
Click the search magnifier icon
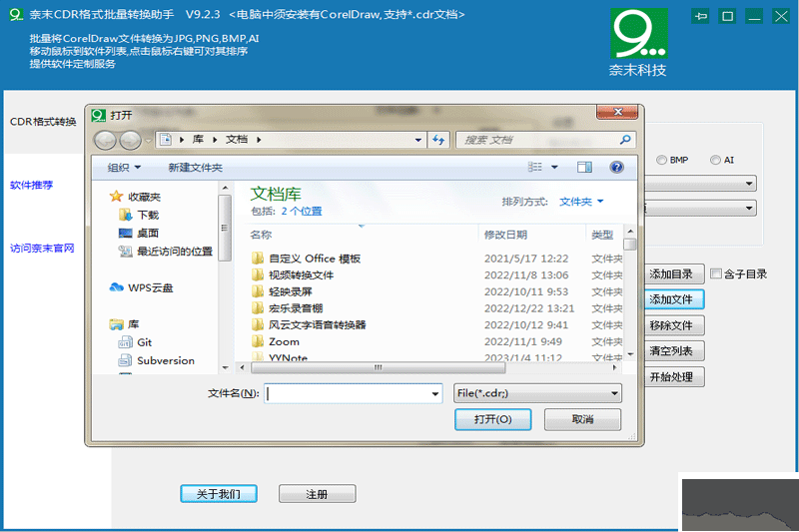pyautogui.click(x=625, y=140)
